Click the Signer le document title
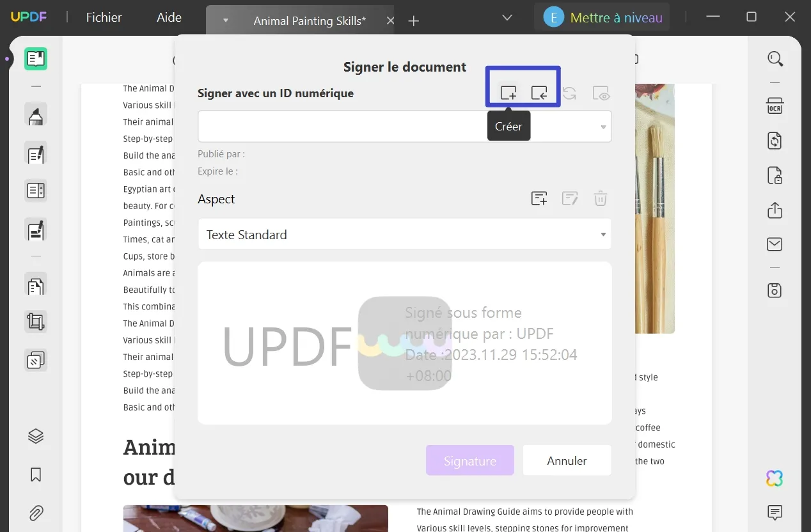The width and height of the screenshot is (811, 532). [405, 67]
